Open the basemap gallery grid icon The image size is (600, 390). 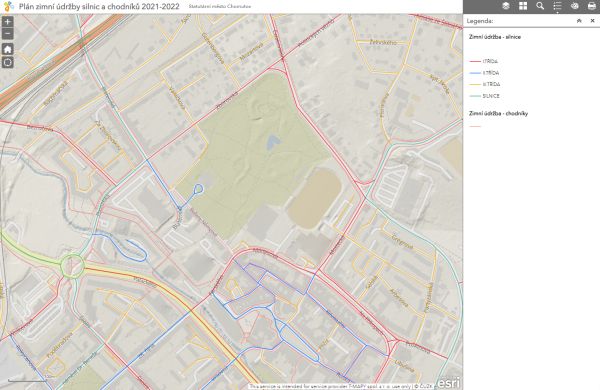(523, 6)
